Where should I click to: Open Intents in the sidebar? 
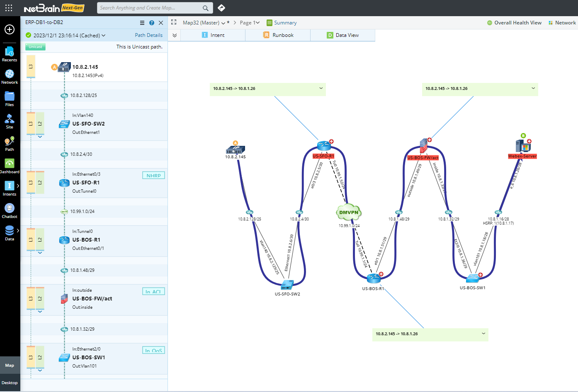click(x=10, y=188)
